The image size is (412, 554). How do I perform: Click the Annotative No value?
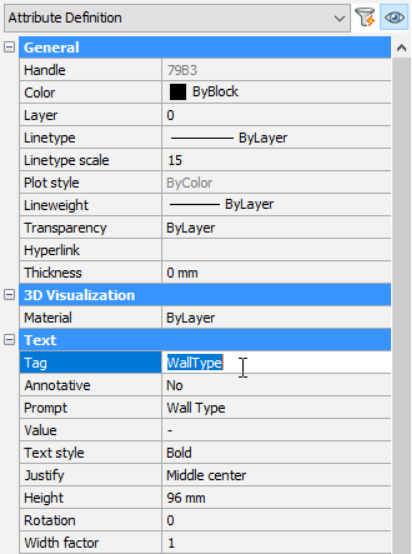pos(276,385)
